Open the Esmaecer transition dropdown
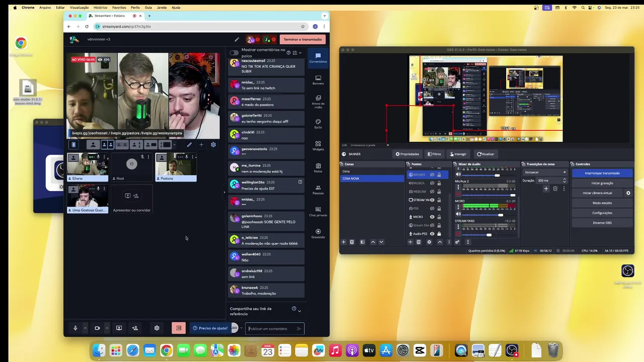The image size is (644, 362). [545, 172]
